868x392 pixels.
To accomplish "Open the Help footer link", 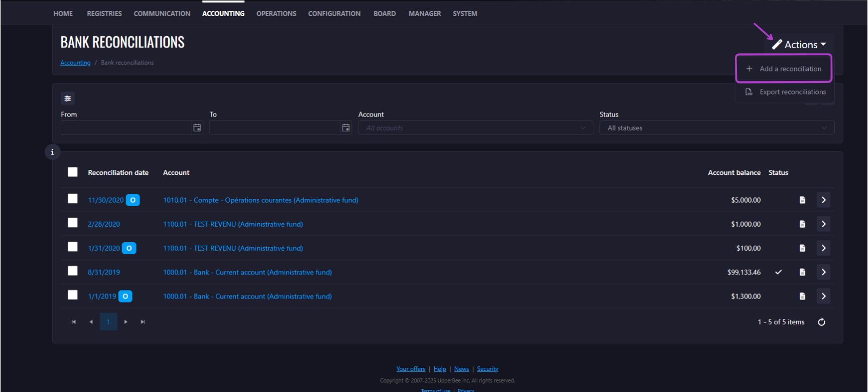I will 440,369.
